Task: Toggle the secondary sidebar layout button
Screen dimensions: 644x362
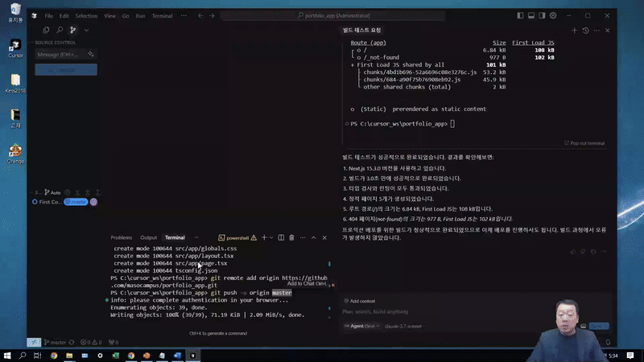Action: pos(543,15)
